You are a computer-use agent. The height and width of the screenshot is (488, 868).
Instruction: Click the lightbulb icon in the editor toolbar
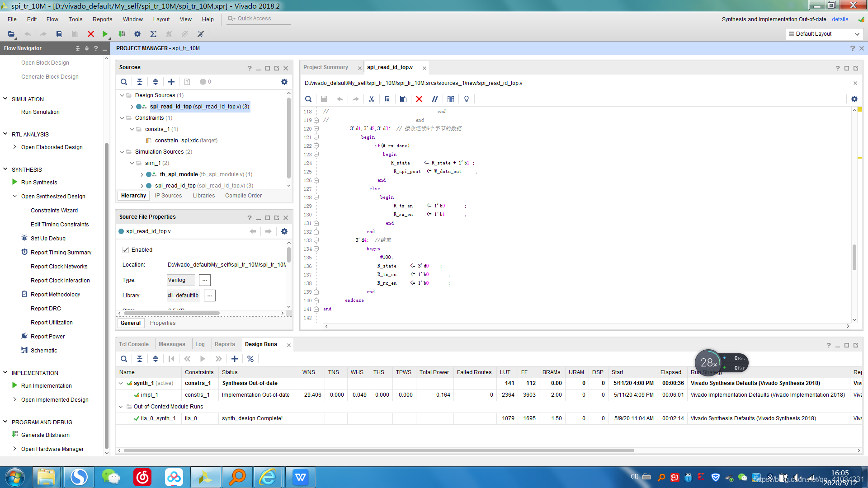467,99
